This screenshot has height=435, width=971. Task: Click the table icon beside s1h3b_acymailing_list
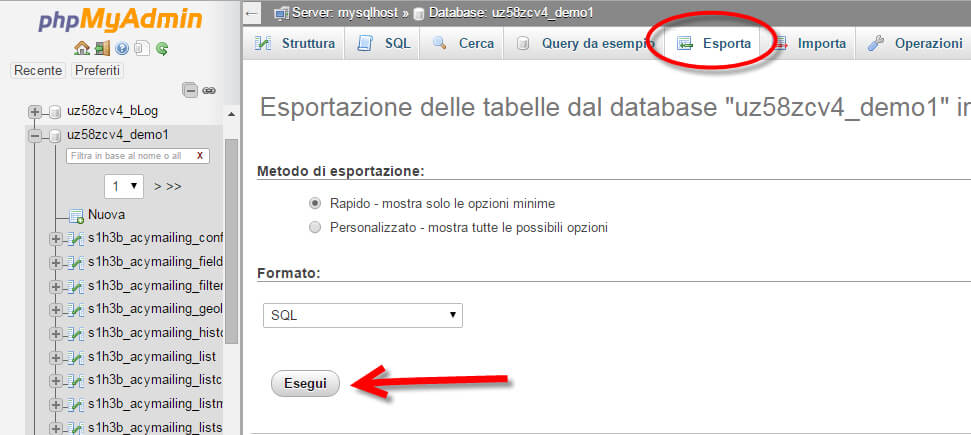76,358
